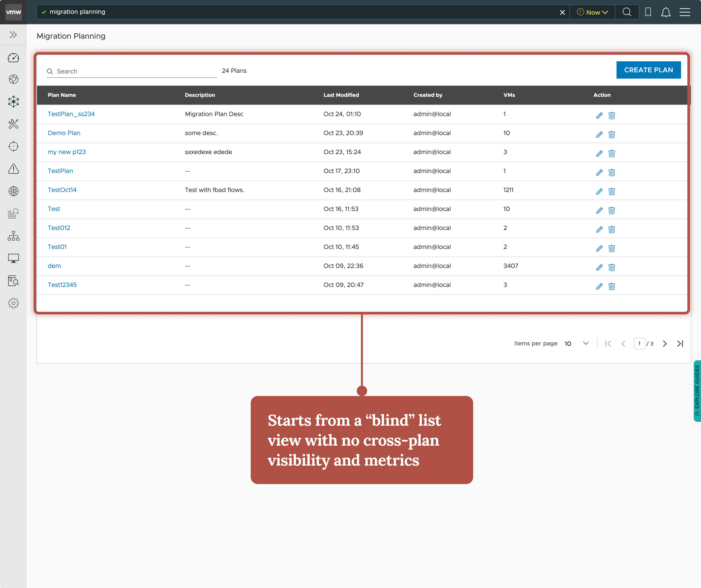Delete the Test01 plan trash icon

point(612,248)
